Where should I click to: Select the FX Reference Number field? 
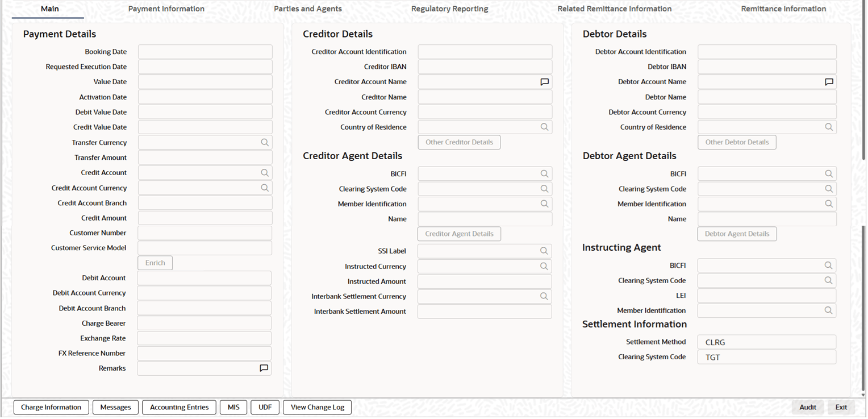click(205, 353)
